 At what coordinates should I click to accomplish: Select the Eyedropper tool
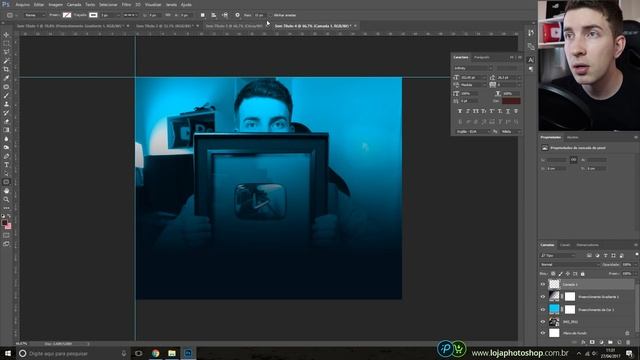click(x=6, y=78)
